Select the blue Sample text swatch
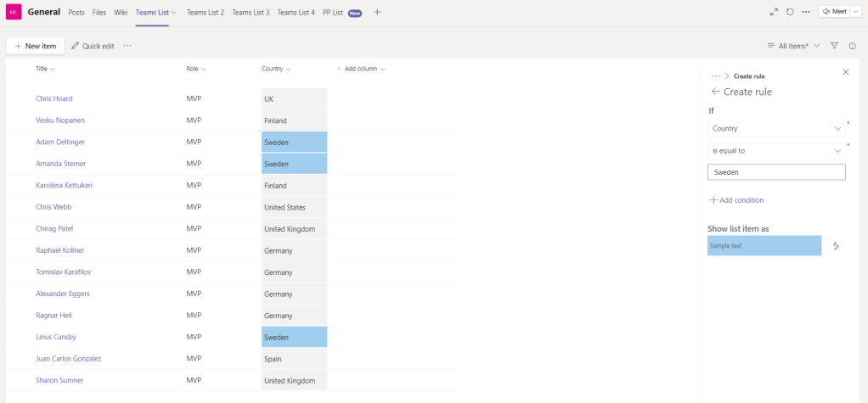868x403 pixels. click(x=764, y=246)
